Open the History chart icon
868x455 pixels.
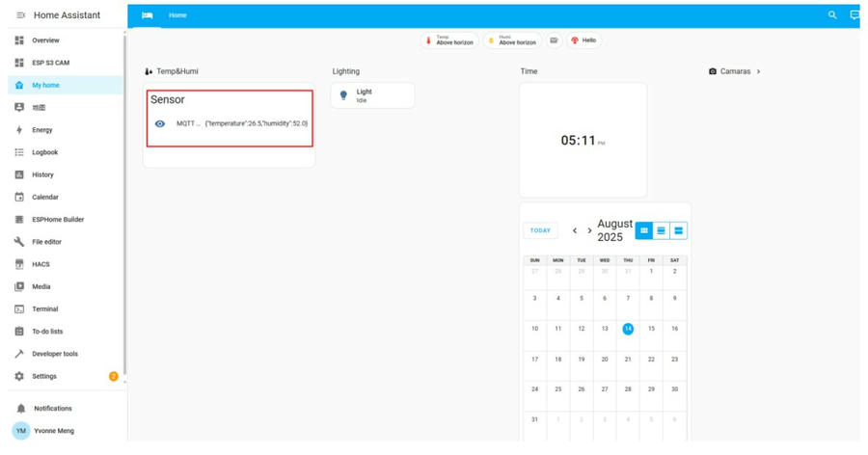[x=19, y=174]
